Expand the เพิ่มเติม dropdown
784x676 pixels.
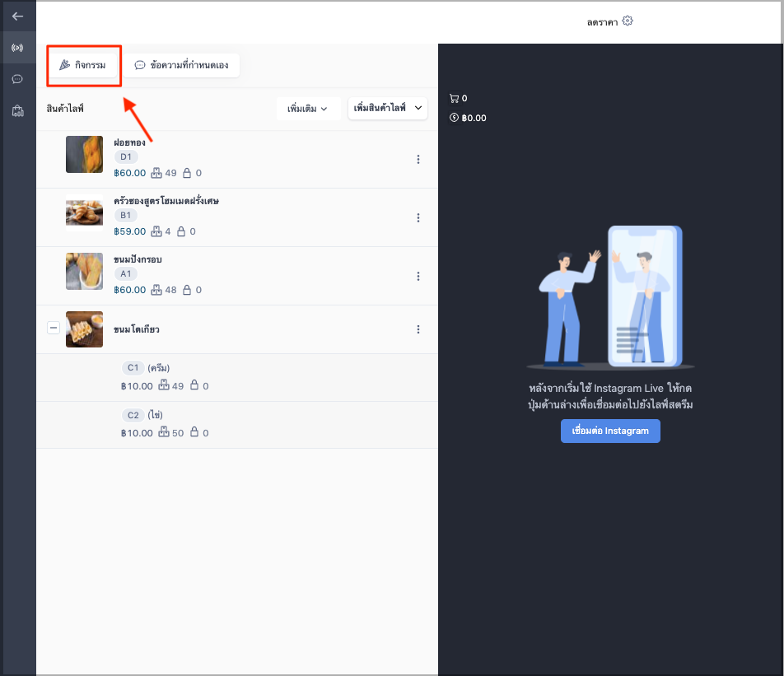[x=308, y=109]
